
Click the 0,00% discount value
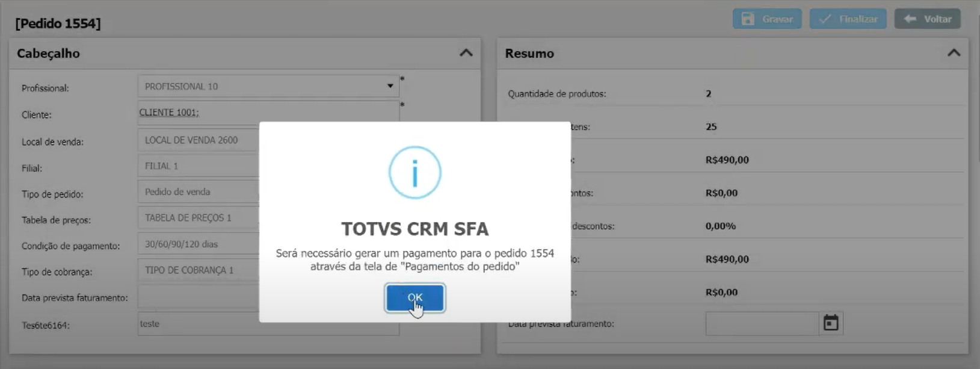click(721, 226)
